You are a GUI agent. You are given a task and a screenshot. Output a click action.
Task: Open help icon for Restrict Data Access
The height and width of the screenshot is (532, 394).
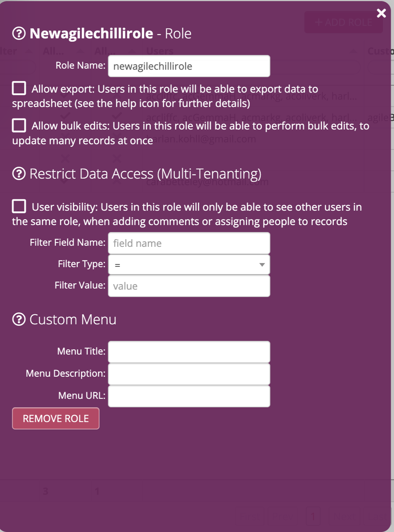pyautogui.click(x=19, y=173)
